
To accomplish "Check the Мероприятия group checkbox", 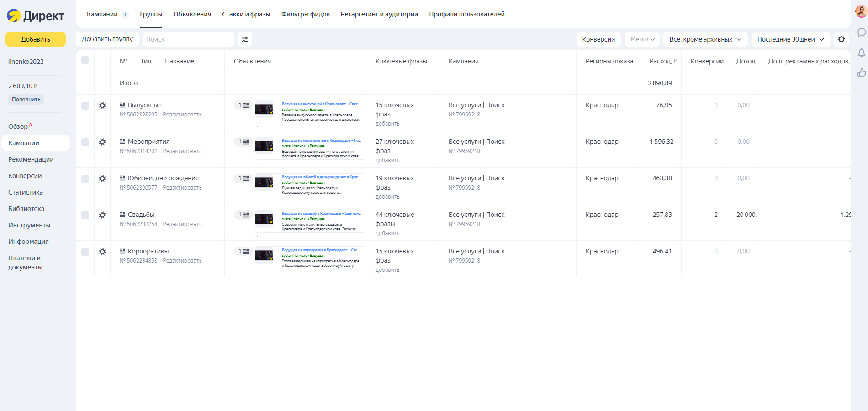I will tap(85, 142).
